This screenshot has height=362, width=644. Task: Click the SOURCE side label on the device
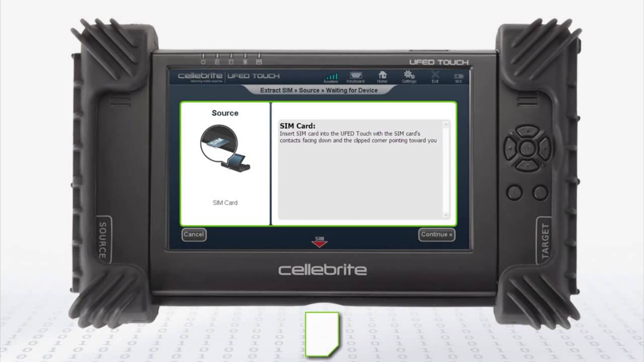tap(102, 240)
